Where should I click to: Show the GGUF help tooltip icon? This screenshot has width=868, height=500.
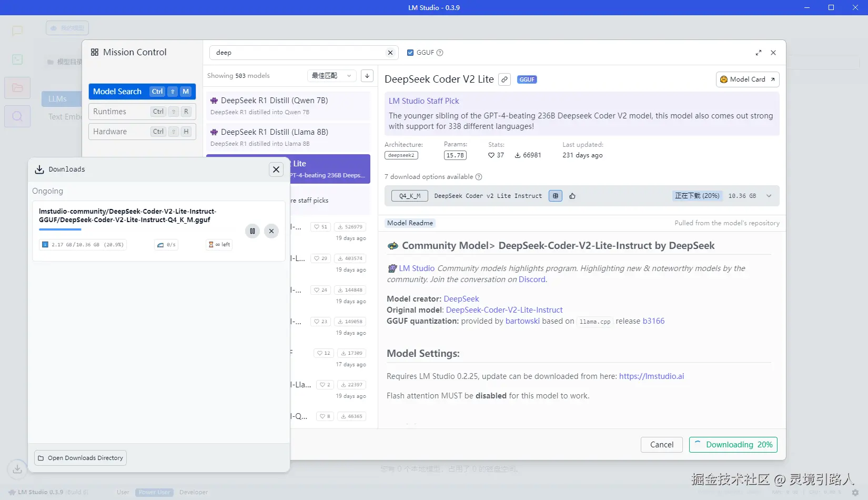click(x=440, y=53)
